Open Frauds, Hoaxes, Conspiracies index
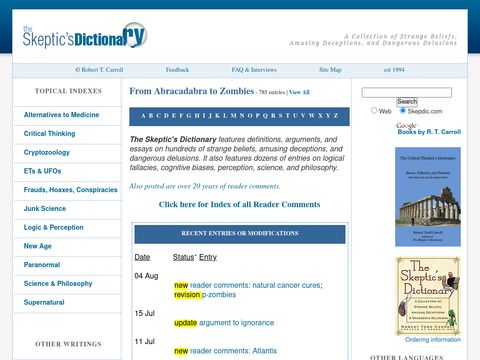Screen dimensions: 480x360 [x=70, y=190]
